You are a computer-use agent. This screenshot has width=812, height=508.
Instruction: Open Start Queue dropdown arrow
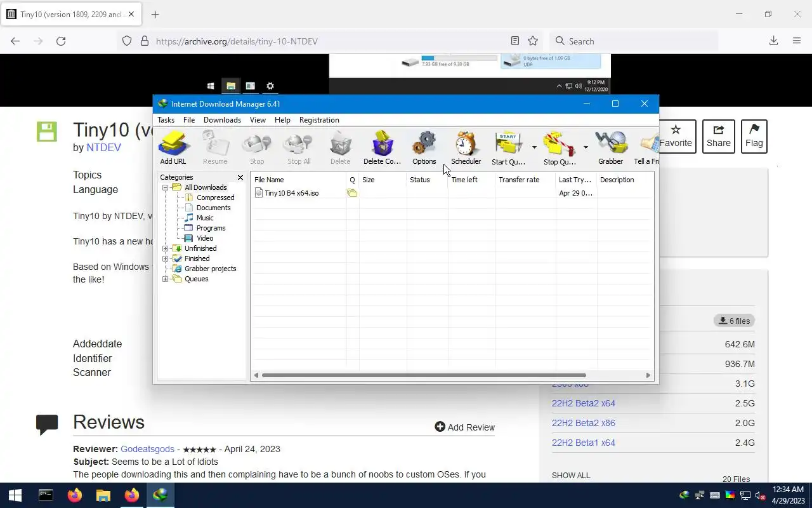pyautogui.click(x=534, y=147)
